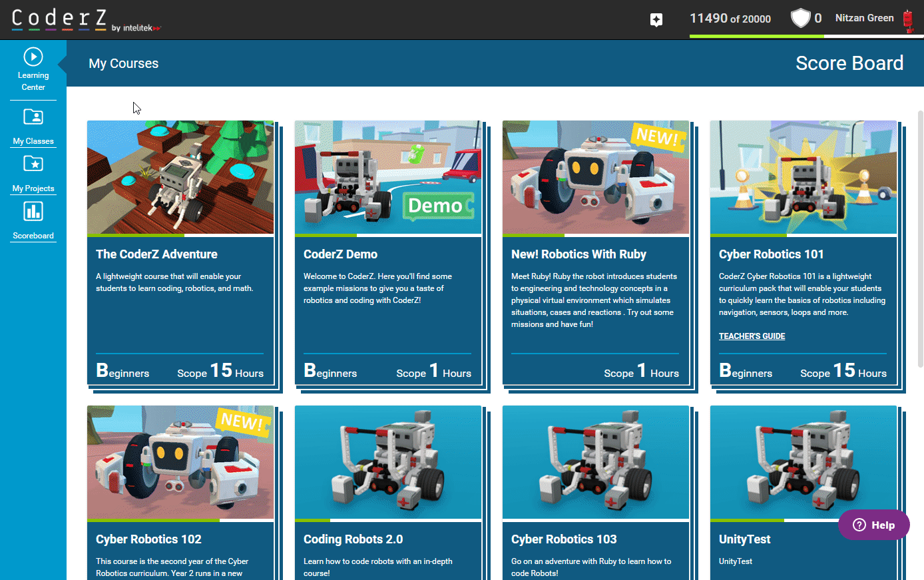924x580 pixels.
Task: Open the Learning Center play icon
Action: [x=33, y=57]
